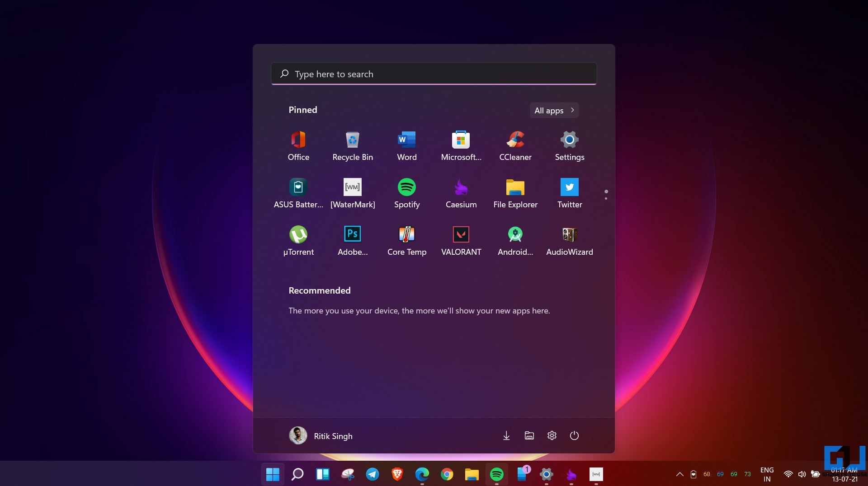This screenshot has width=868, height=486.
Task: Switch to Caesium on the taskbar
Action: 571,474
